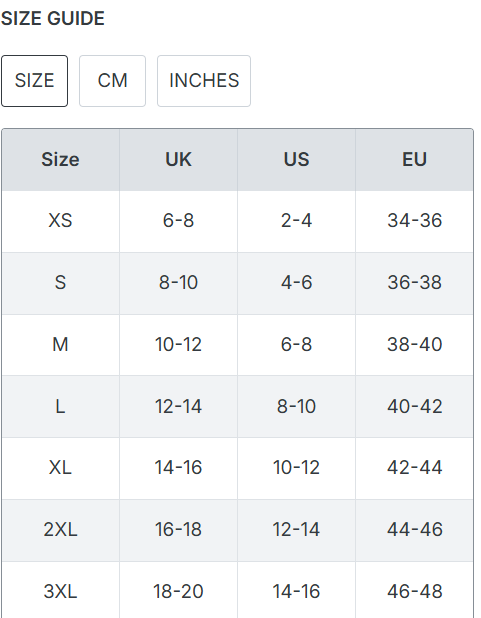
Task: Click the US 8-10 cell
Action: pyautogui.click(x=296, y=407)
